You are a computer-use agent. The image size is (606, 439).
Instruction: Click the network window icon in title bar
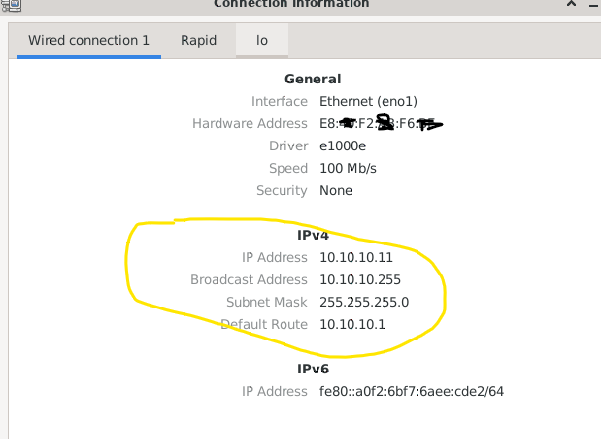10,5
